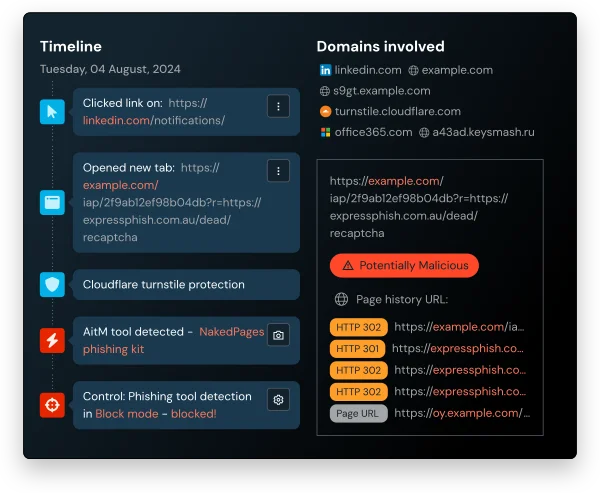
Task: Click the Potentially Malicious badge
Action: coord(404,265)
